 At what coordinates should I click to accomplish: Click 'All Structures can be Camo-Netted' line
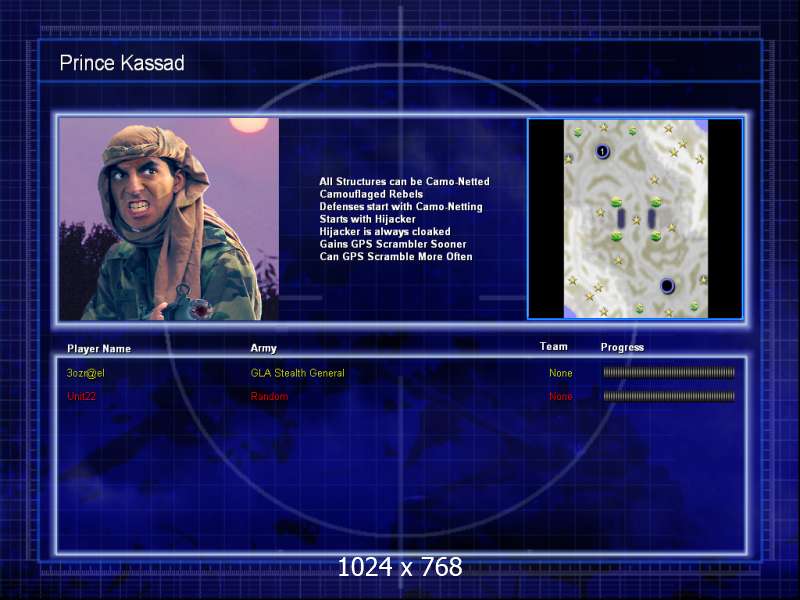(x=405, y=182)
